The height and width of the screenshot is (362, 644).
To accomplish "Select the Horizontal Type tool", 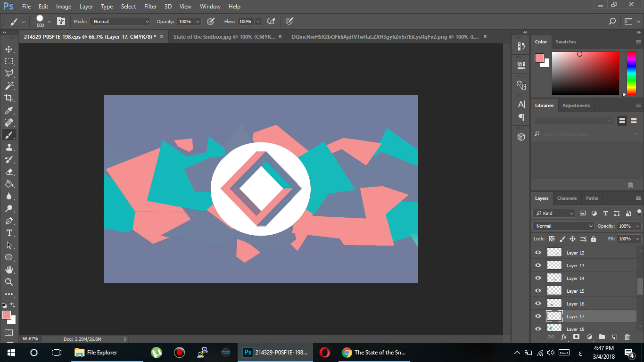I will click(8, 233).
